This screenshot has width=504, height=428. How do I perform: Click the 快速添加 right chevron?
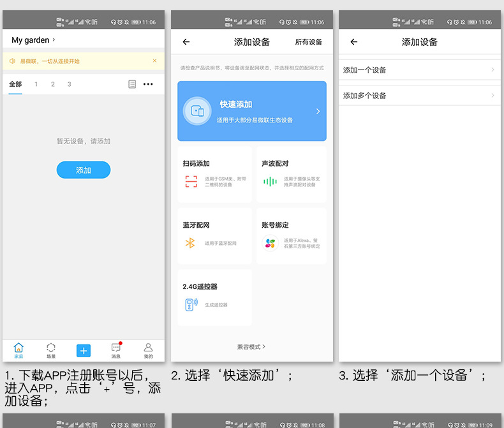coord(318,111)
